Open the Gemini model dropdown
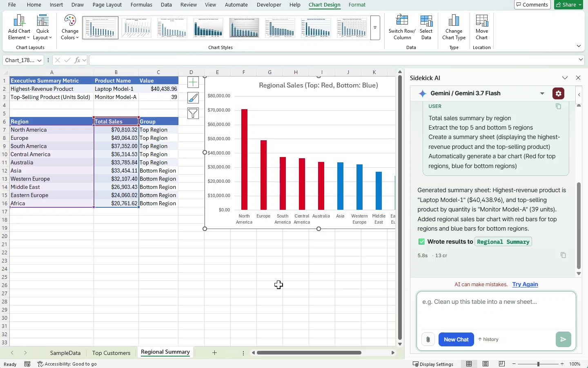This screenshot has width=588, height=368. click(x=542, y=93)
